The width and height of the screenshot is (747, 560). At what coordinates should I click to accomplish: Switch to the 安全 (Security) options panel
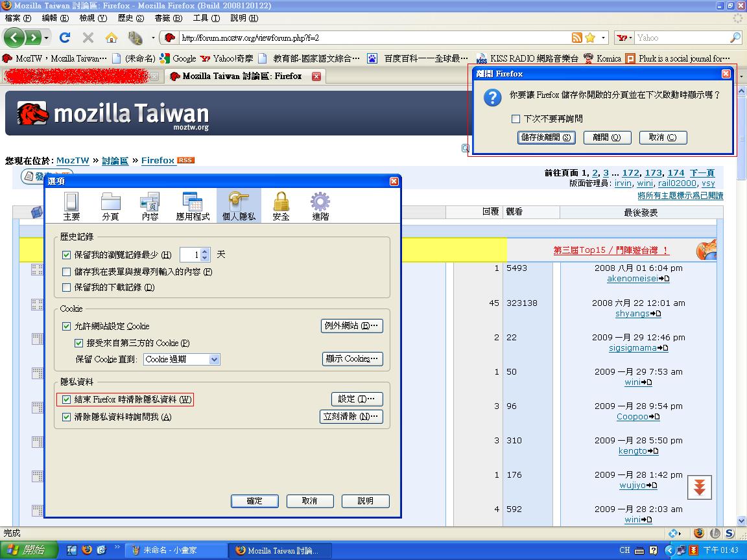tap(281, 207)
